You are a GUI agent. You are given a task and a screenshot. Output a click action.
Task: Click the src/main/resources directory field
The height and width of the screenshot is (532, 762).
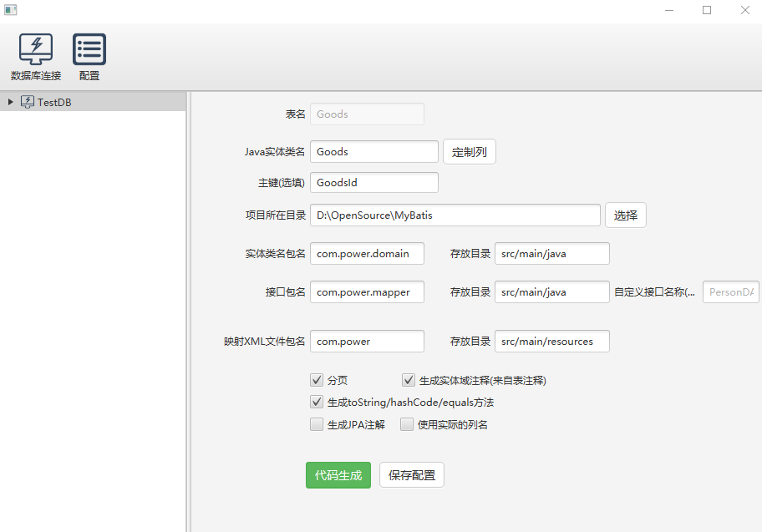(x=551, y=341)
